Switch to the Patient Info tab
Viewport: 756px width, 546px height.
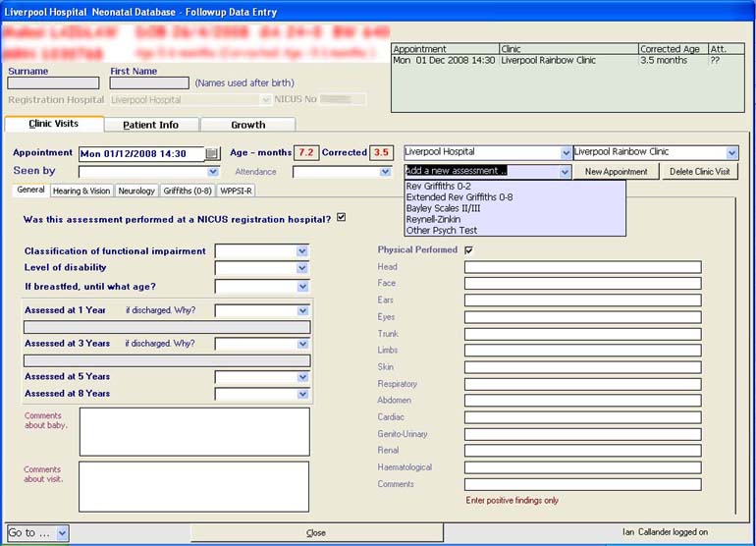[150, 125]
